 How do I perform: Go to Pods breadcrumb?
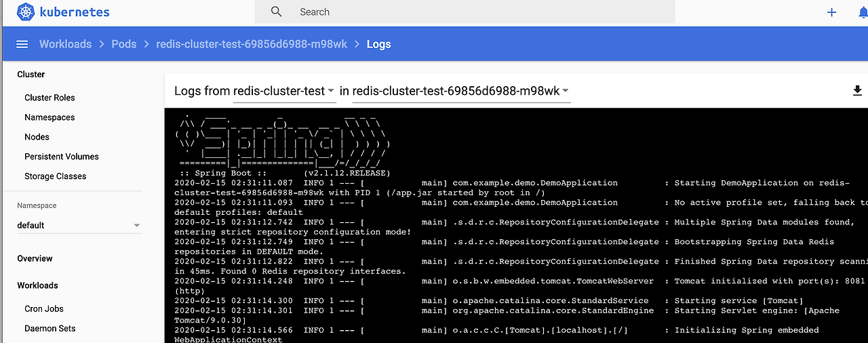pyautogui.click(x=124, y=44)
